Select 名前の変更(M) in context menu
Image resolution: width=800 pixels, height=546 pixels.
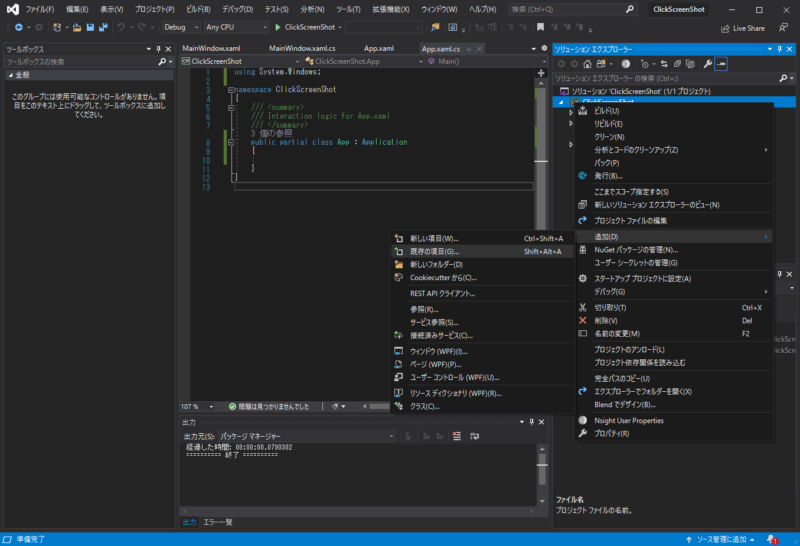674,333
